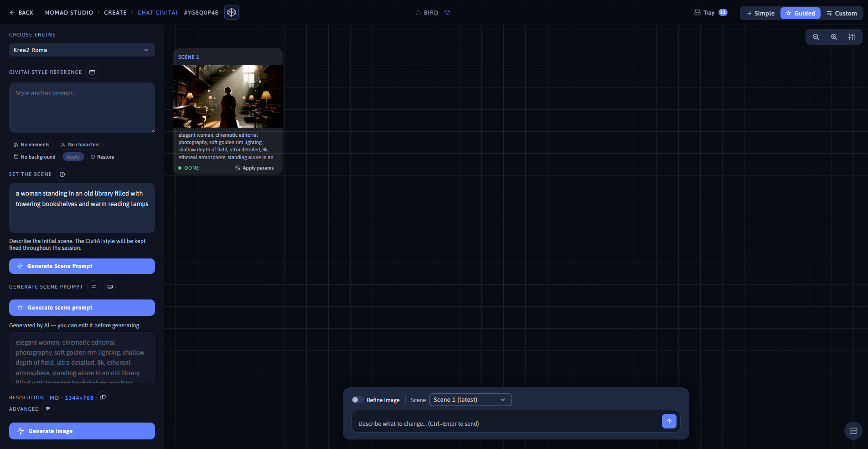Click the 3D cube icon beside #YG8Q0P4B
This screenshot has width=868, height=449.
pyautogui.click(x=232, y=12)
